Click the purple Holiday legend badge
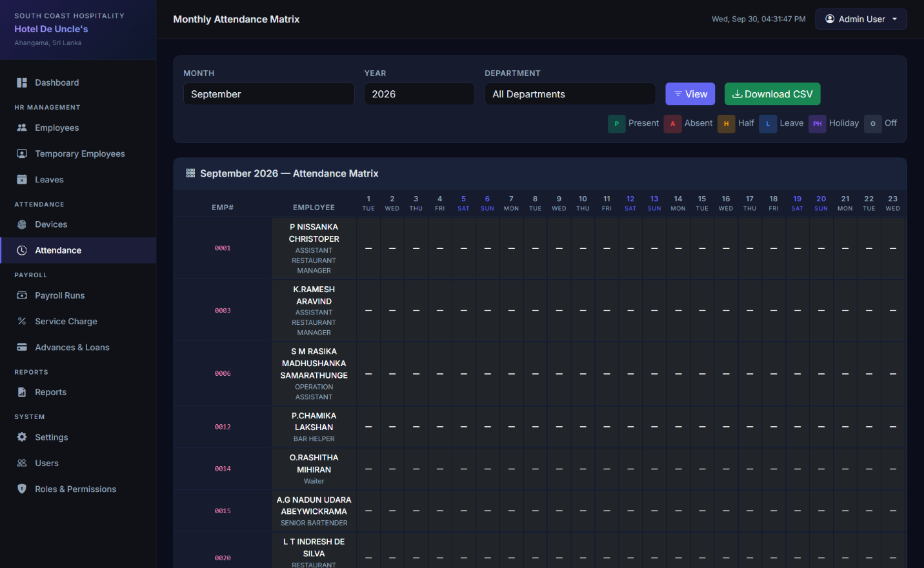 pyautogui.click(x=818, y=123)
